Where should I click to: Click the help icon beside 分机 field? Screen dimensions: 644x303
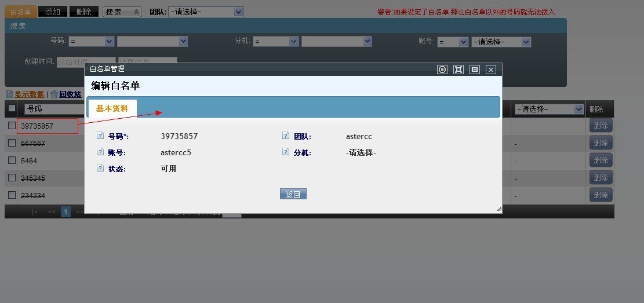(286, 152)
